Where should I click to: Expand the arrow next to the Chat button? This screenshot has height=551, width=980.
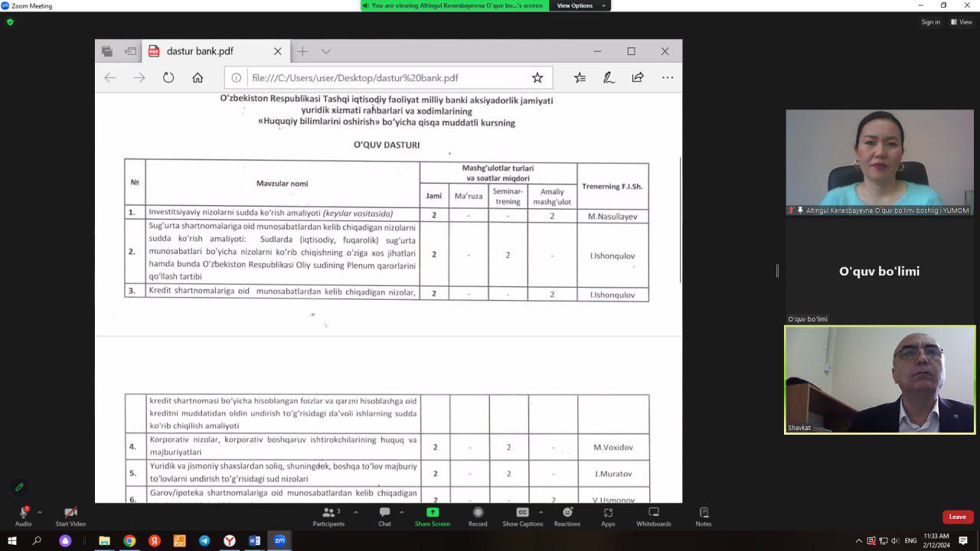402,512
